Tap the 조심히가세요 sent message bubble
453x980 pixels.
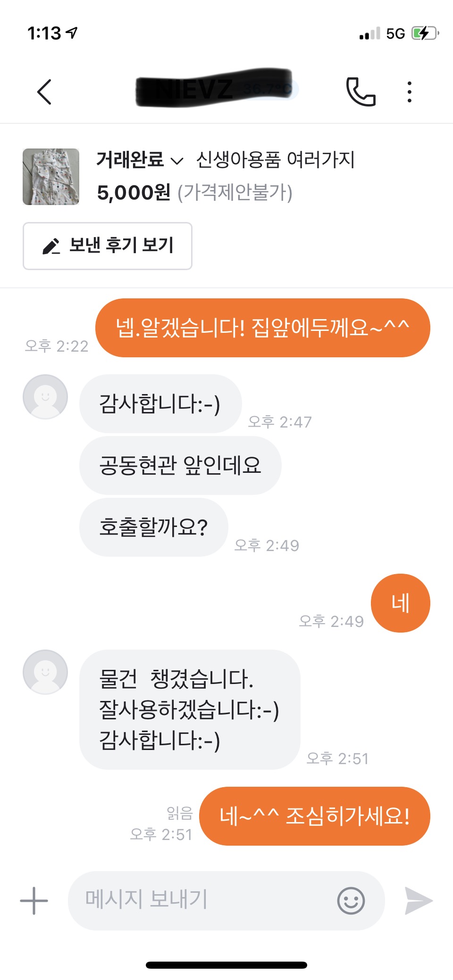315,816
